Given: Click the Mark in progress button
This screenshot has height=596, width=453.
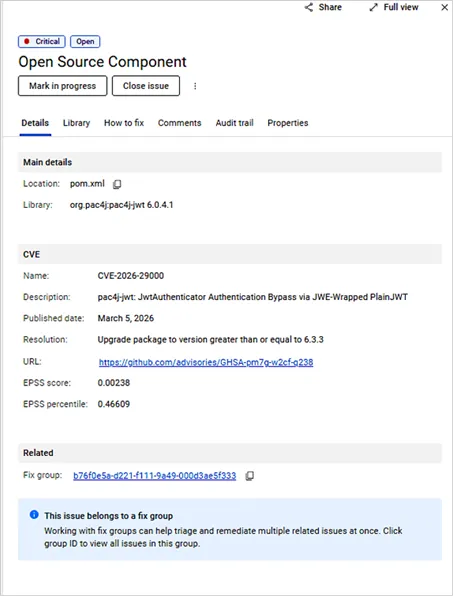Looking at the screenshot, I should pyautogui.click(x=63, y=86).
